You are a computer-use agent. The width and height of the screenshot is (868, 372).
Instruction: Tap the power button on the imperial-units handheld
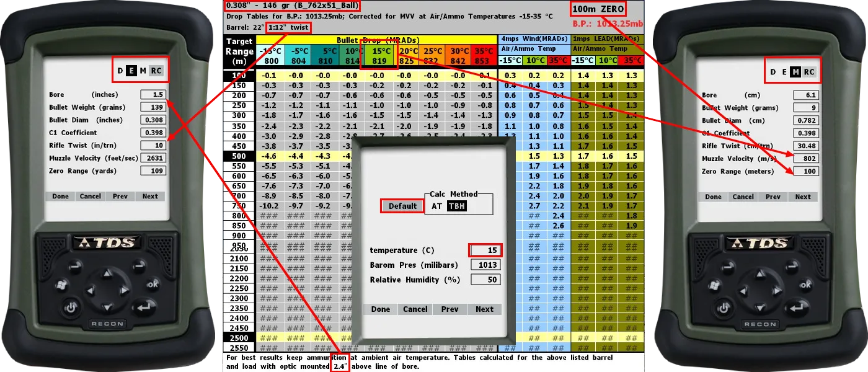(71, 307)
